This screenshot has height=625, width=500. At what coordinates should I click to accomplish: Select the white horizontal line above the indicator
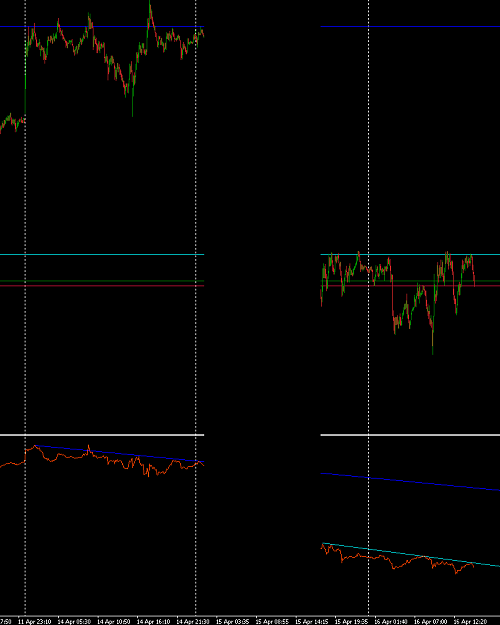point(102,435)
